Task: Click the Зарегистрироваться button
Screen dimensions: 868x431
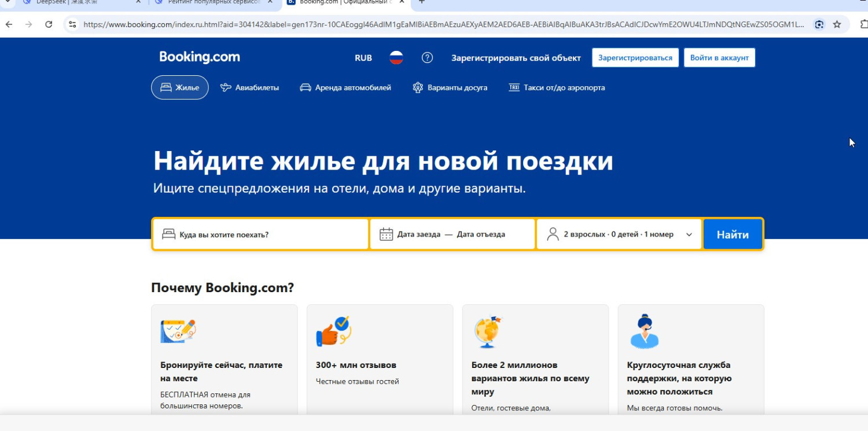Action: click(635, 58)
